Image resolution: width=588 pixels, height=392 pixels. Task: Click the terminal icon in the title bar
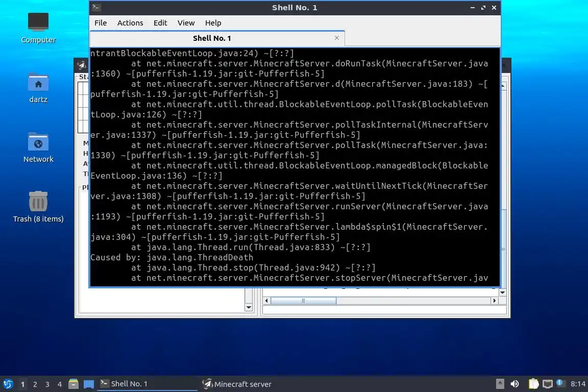pyautogui.click(x=96, y=7)
